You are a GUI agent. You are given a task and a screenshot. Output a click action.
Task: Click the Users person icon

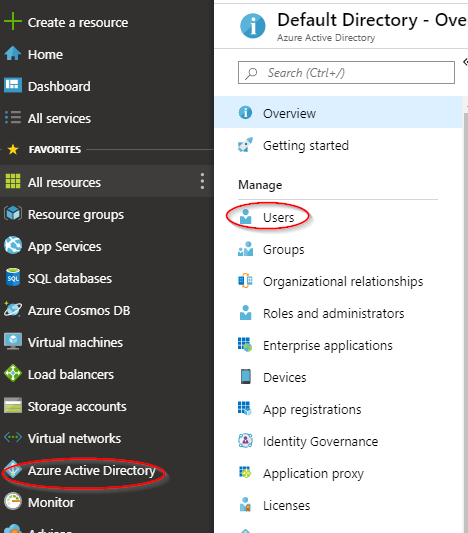click(x=245, y=217)
